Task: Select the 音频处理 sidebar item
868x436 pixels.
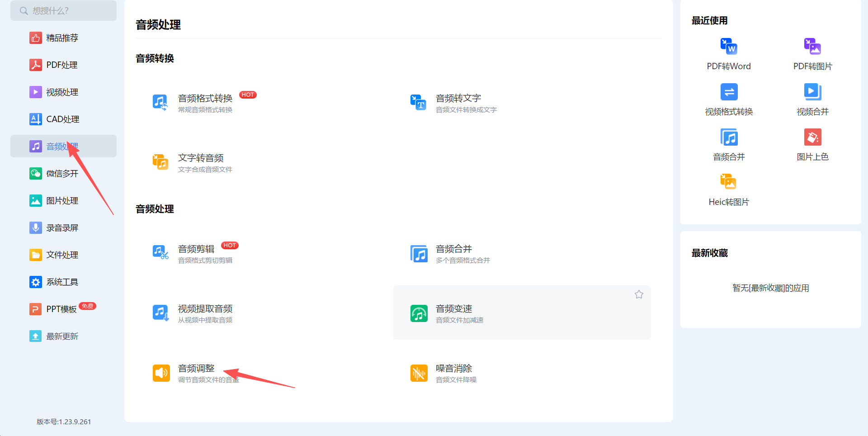Action: (63, 146)
